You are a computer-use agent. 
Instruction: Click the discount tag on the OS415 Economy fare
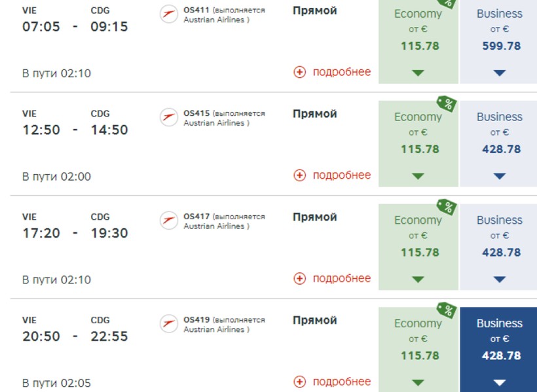[447, 104]
